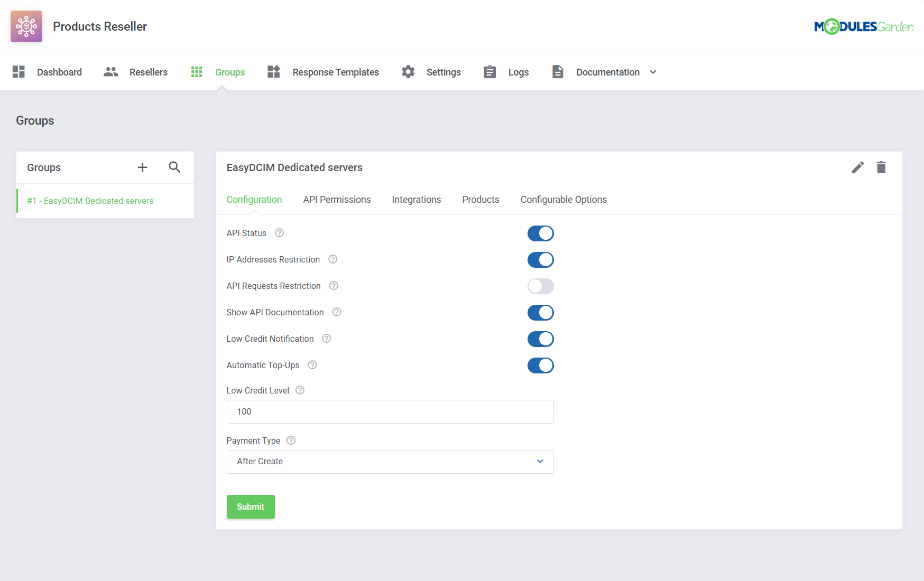Show help for API Requests Restriction
Screen dimensions: 924x581
[334, 286]
